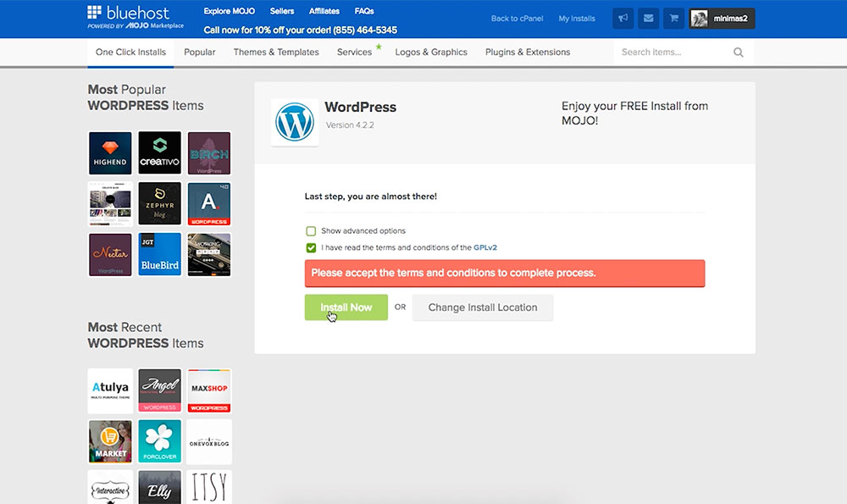The height and width of the screenshot is (504, 847).
Task: Open the shopping cart icon
Action: [x=673, y=19]
